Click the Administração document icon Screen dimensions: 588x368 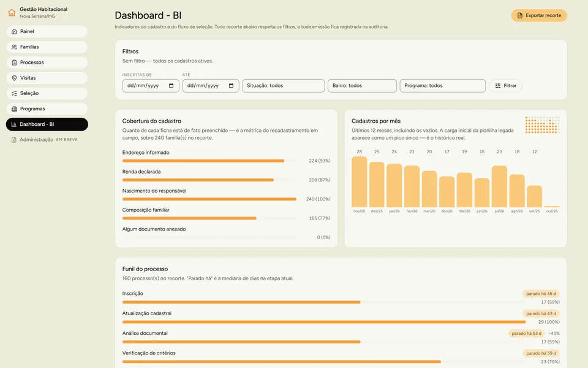point(14,140)
